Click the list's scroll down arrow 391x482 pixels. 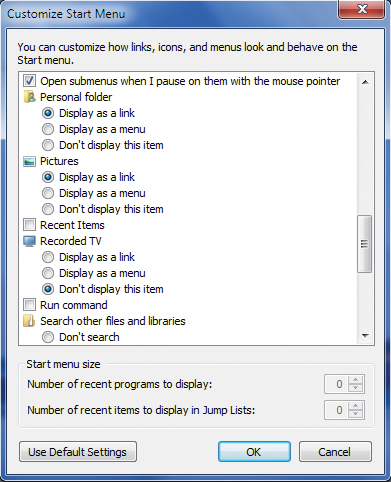point(365,336)
